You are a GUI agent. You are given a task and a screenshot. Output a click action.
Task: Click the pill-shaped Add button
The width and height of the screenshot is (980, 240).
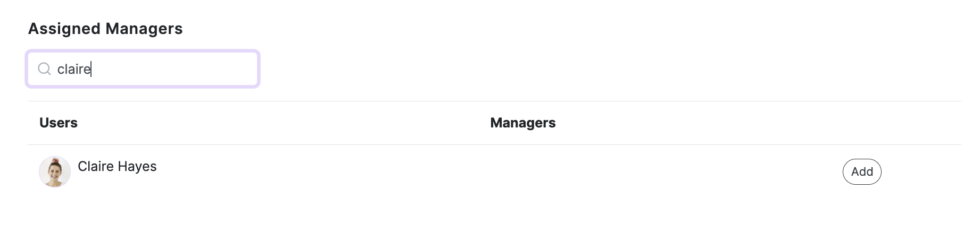click(x=862, y=172)
